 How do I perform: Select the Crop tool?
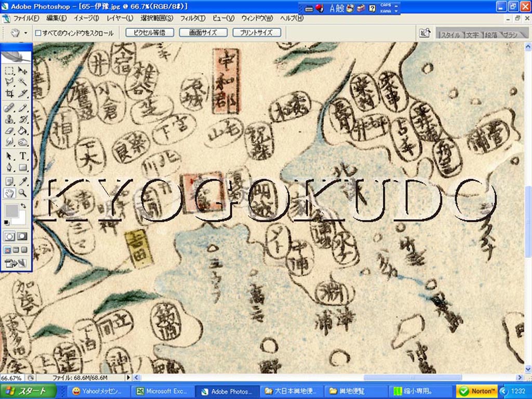click(x=9, y=93)
